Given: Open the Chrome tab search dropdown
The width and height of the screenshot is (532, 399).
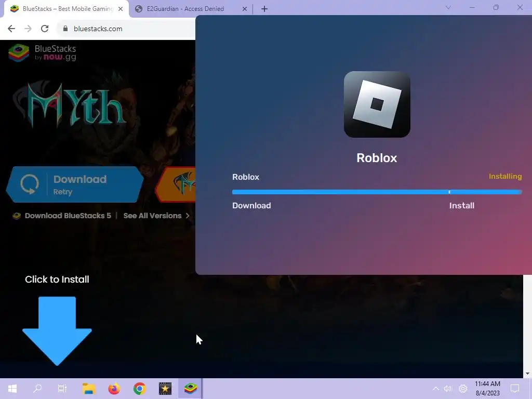Looking at the screenshot, I should (x=448, y=7).
